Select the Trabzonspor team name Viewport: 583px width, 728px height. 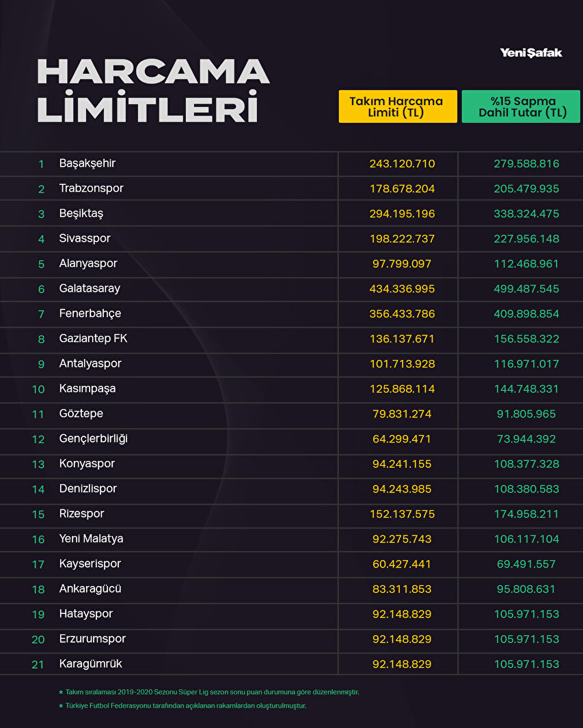pyautogui.click(x=92, y=188)
